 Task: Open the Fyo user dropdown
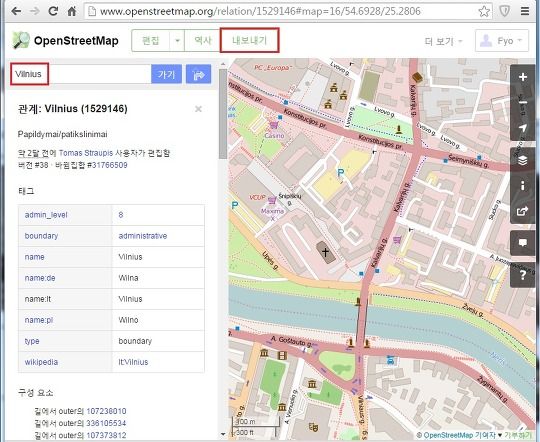pos(501,41)
